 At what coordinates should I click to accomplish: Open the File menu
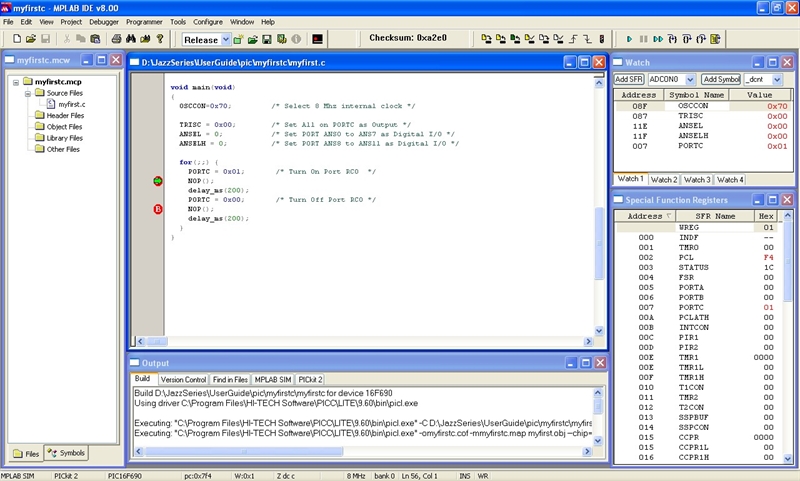(8, 22)
